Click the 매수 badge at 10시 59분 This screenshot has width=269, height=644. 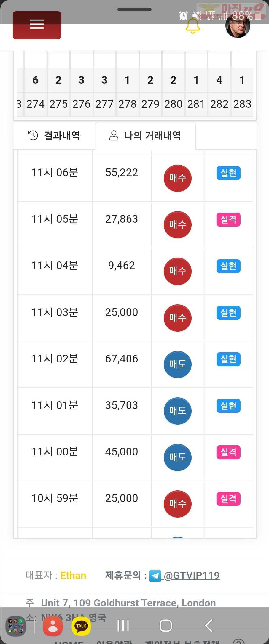pos(178,504)
